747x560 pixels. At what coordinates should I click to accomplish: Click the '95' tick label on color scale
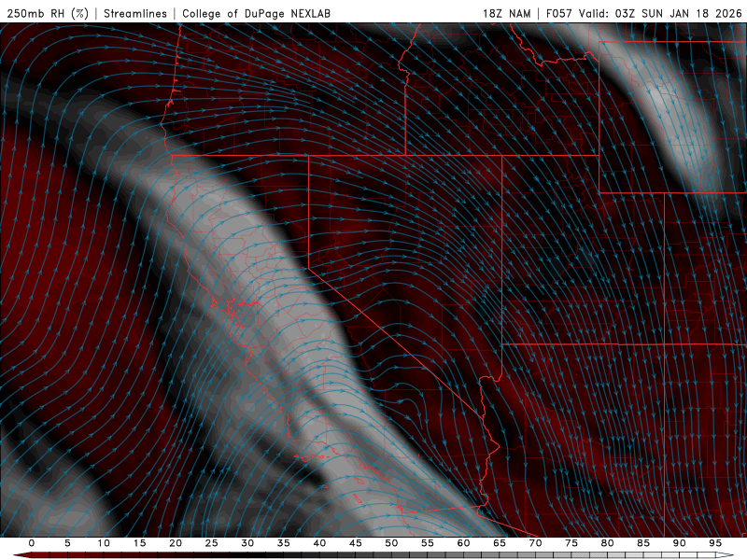pyautogui.click(x=715, y=543)
